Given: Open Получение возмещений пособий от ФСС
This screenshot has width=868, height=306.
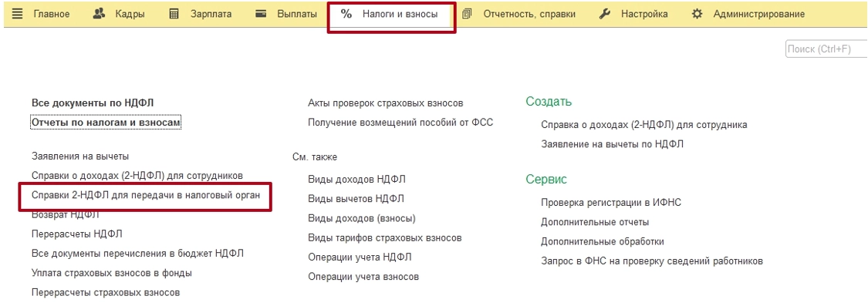Looking at the screenshot, I should tap(400, 123).
